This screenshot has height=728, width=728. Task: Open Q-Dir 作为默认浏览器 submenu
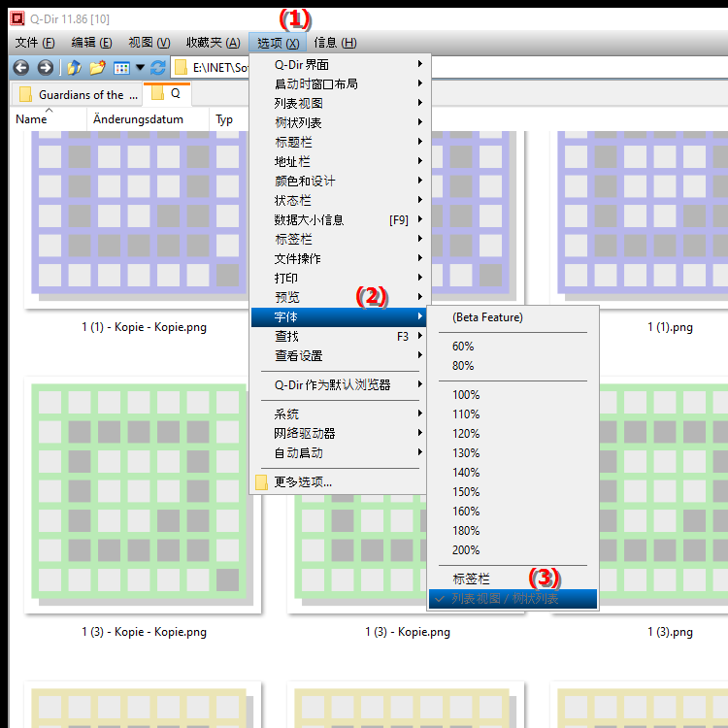pos(339,385)
